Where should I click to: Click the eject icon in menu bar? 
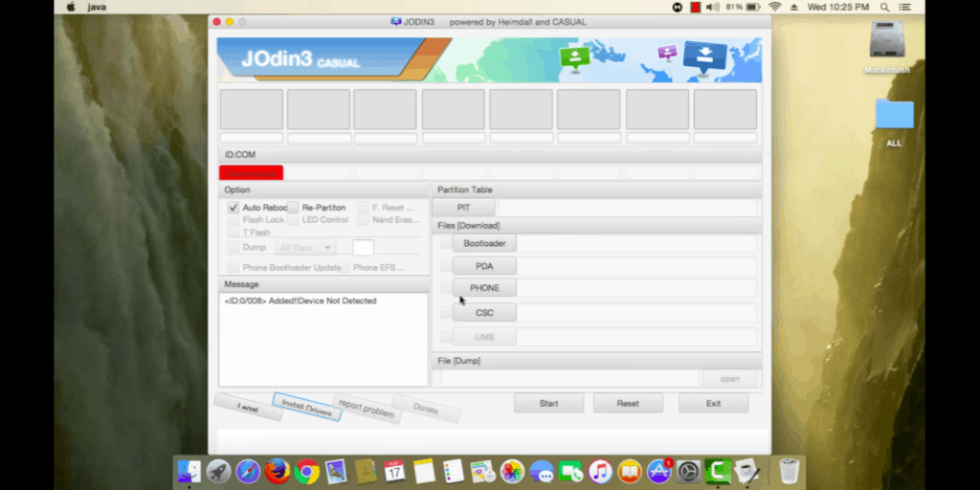794,8
